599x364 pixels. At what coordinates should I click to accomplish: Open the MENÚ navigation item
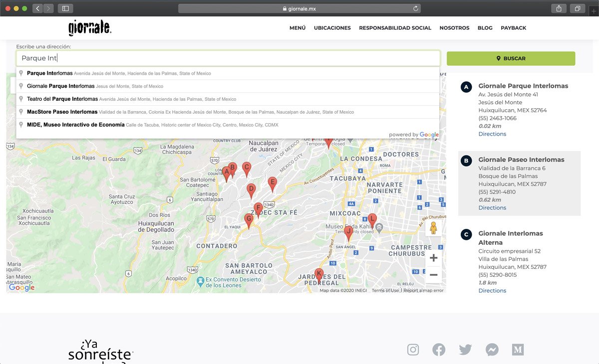(x=298, y=28)
